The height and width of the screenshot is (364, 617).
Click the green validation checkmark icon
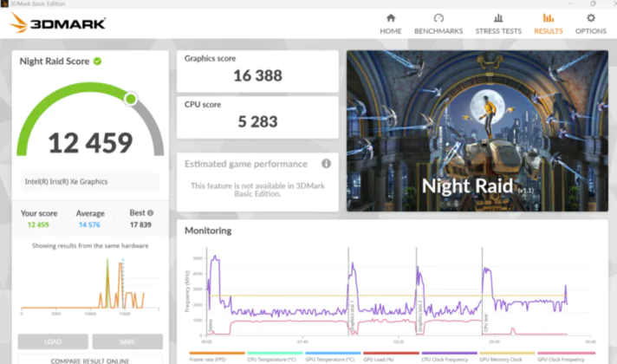tap(98, 61)
